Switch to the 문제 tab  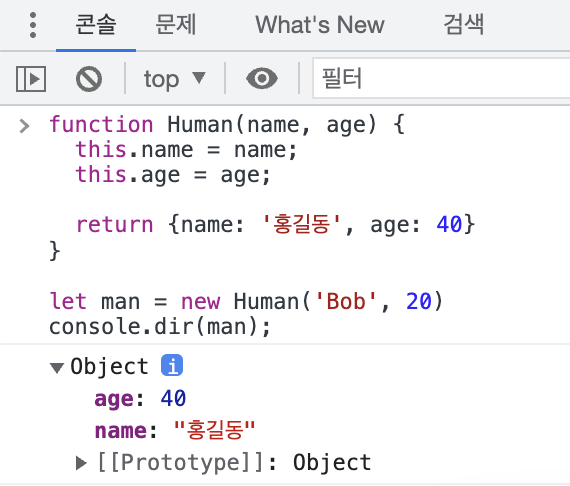176,25
